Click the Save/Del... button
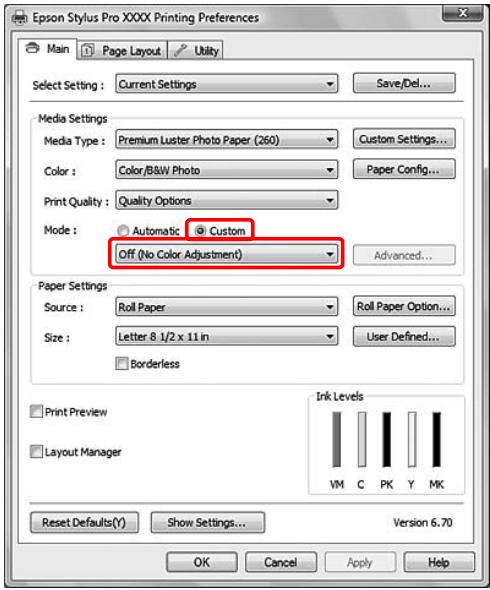Viewport: 490px width, 590px height. pos(404,83)
